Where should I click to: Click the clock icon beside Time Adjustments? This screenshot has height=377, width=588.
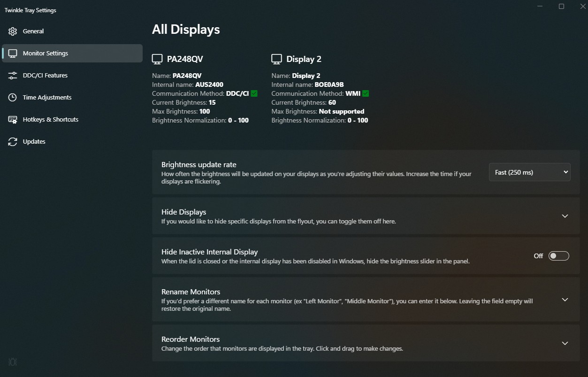(x=13, y=98)
